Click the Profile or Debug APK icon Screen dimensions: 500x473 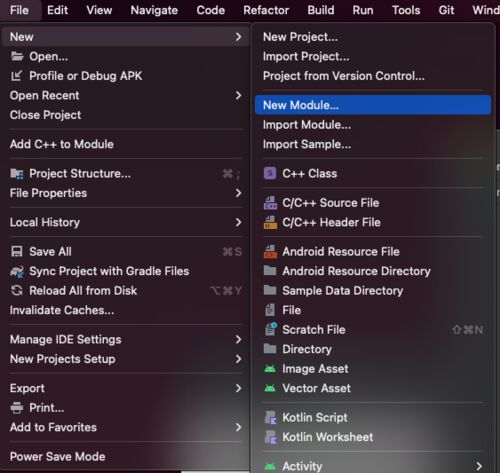16,76
